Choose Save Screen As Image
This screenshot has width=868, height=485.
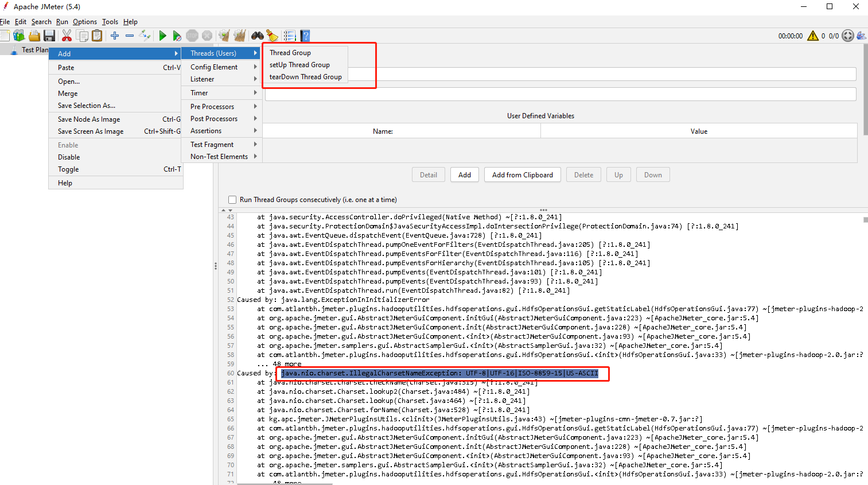115,131
